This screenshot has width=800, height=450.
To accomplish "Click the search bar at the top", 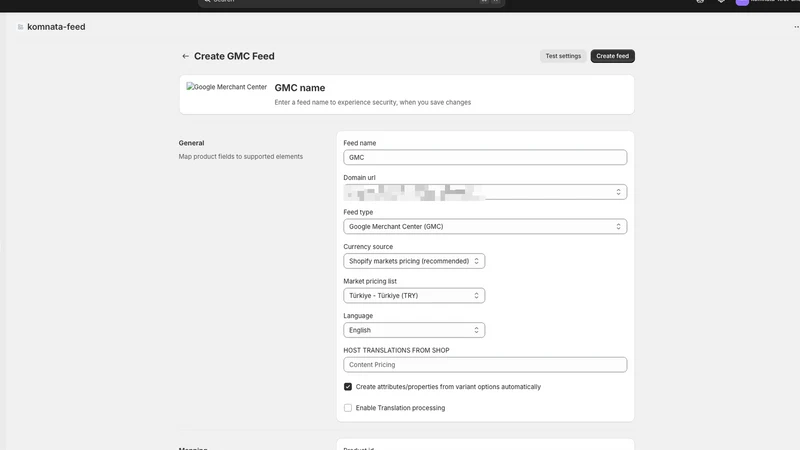I will tap(351, 3).
